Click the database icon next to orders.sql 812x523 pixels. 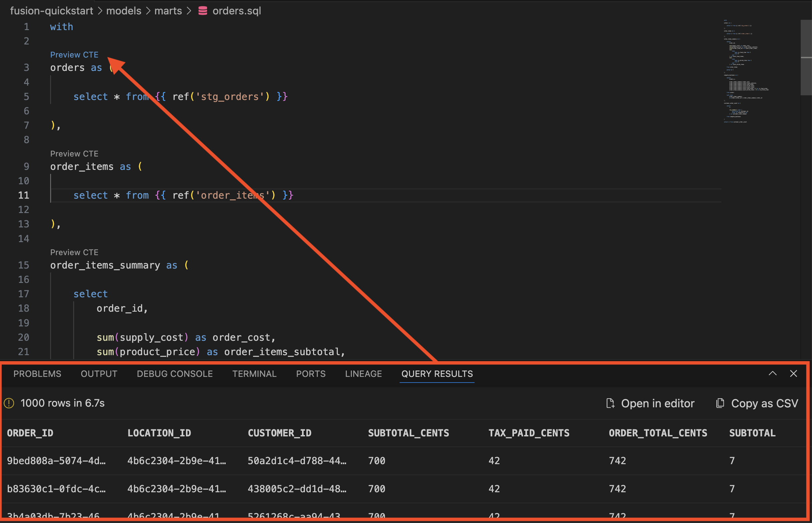coord(203,10)
